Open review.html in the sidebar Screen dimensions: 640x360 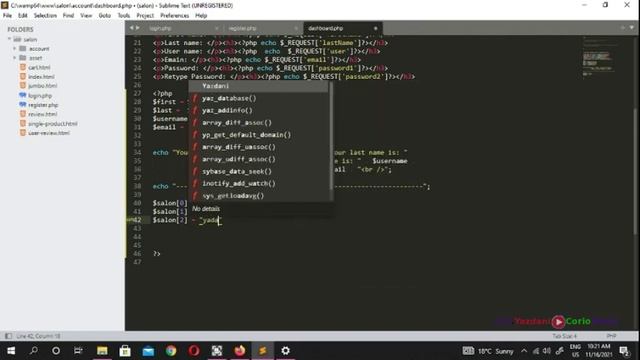pyautogui.click(x=42, y=114)
